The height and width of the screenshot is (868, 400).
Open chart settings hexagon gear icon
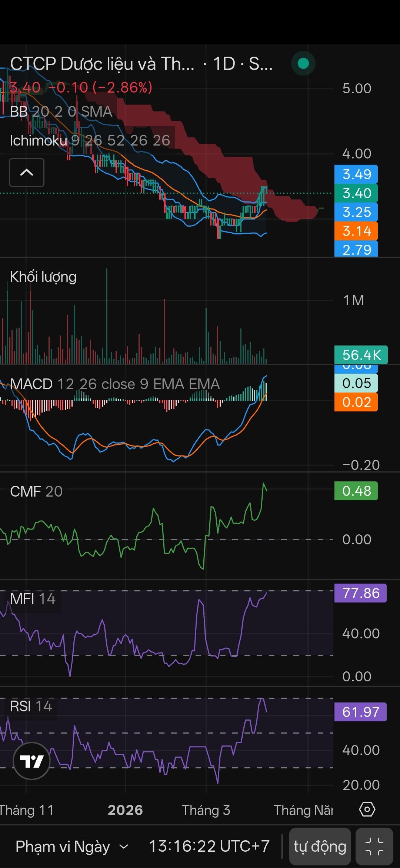367,809
